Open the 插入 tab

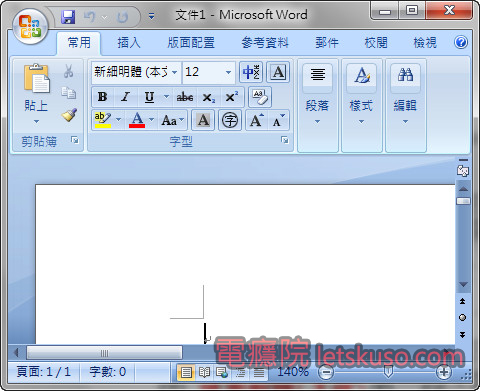coord(129,43)
